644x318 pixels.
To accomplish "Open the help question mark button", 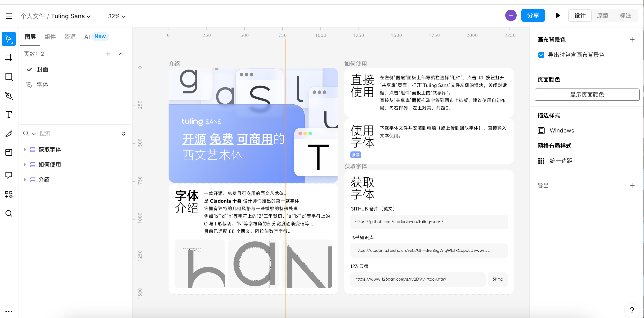I will point(632,310).
